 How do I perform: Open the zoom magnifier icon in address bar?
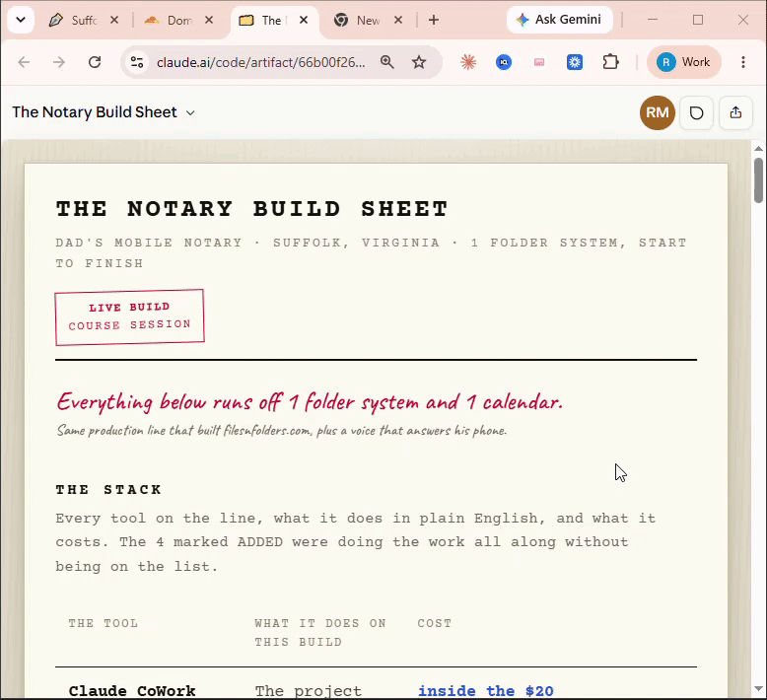(386, 62)
